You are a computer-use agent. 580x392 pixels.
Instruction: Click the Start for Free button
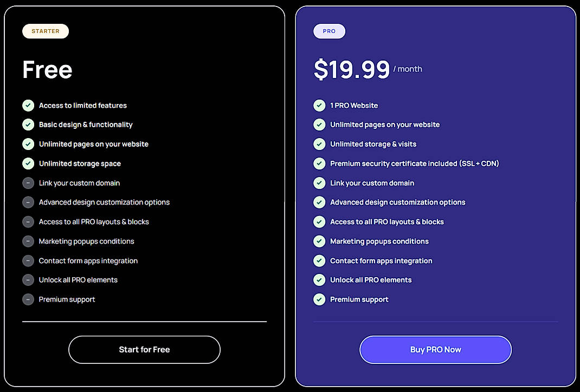tap(144, 350)
